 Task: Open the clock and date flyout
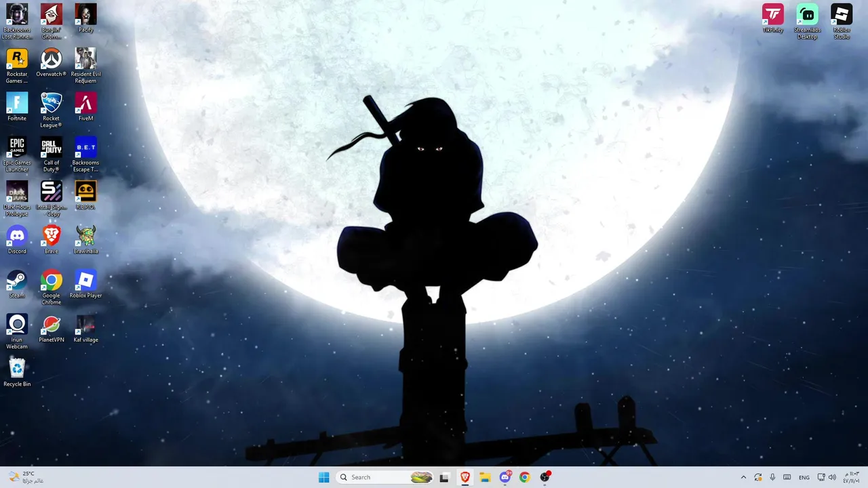click(852, 477)
